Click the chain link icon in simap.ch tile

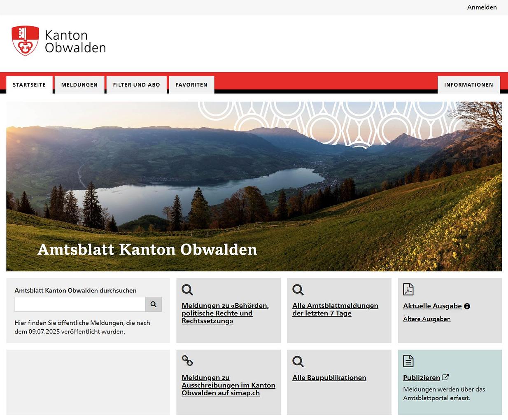coord(187,361)
